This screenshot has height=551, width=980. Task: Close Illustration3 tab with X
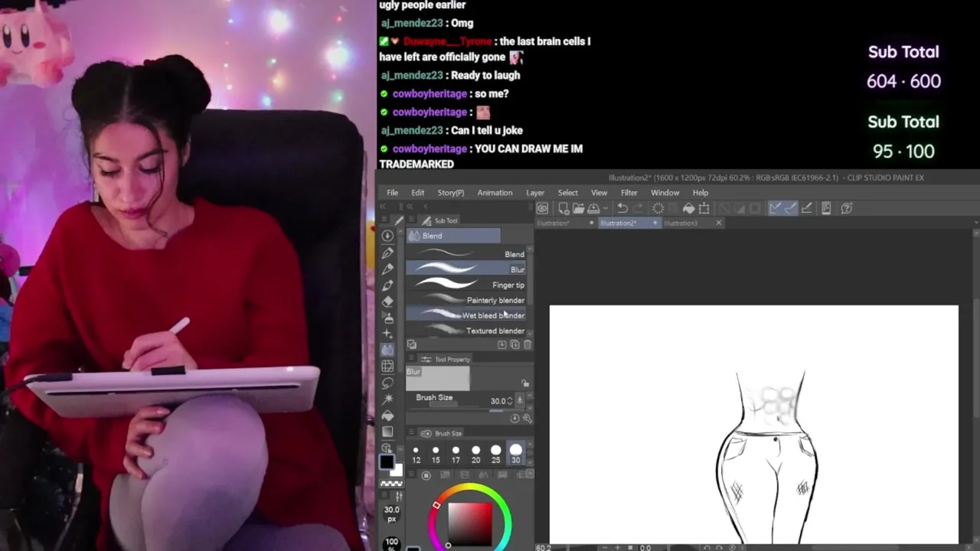click(x=718, y=223)
